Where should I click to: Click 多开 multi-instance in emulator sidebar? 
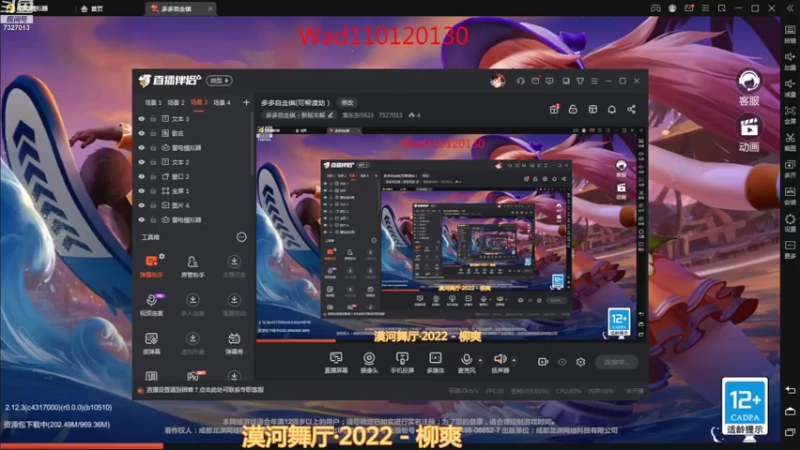point(790,168)
